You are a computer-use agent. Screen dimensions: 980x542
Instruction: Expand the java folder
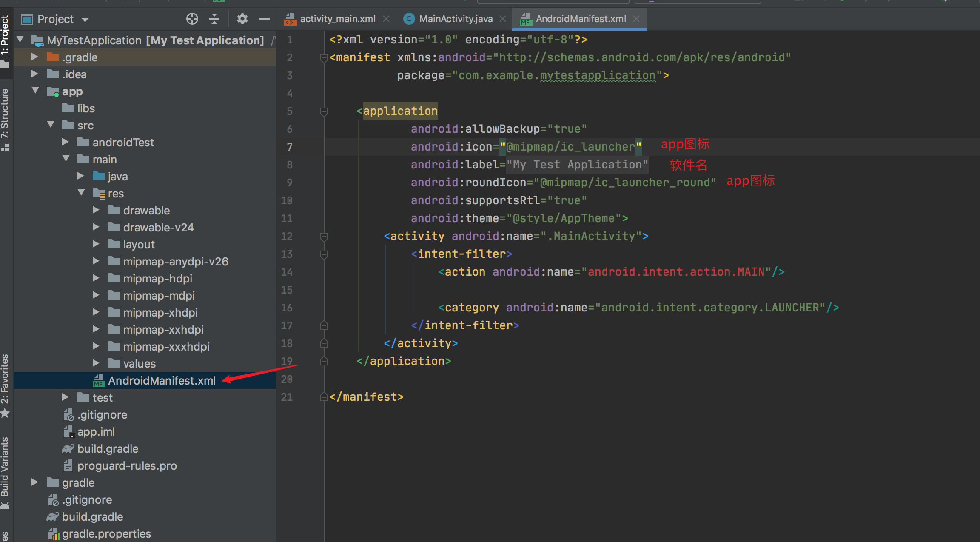click(x=81, y=176)
